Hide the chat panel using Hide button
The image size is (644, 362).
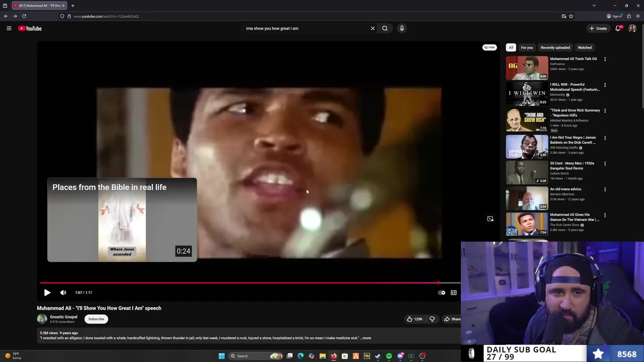tap(490, 47)
